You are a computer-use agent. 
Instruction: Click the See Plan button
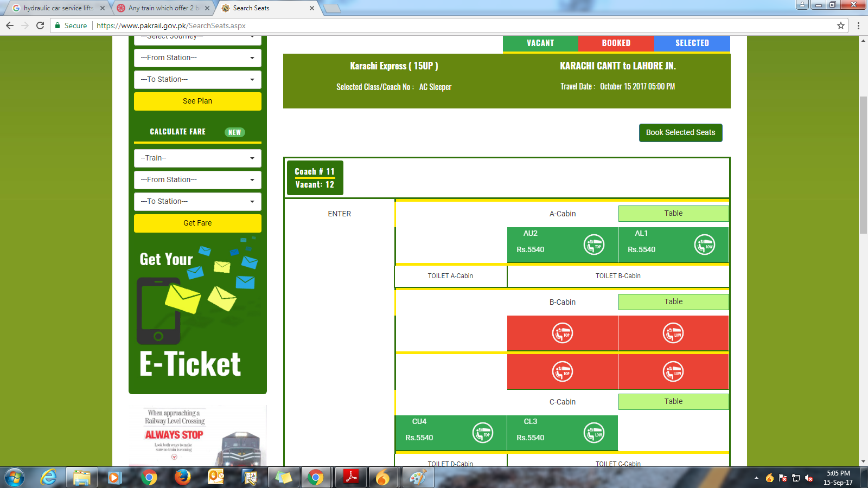click(x=197, y=101)
